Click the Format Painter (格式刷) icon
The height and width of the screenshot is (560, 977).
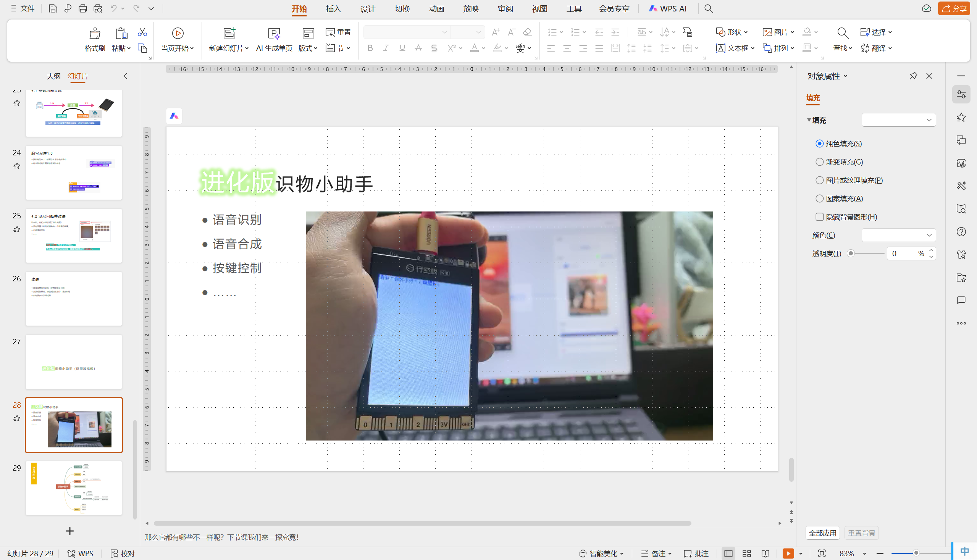(x=95, y=34)
